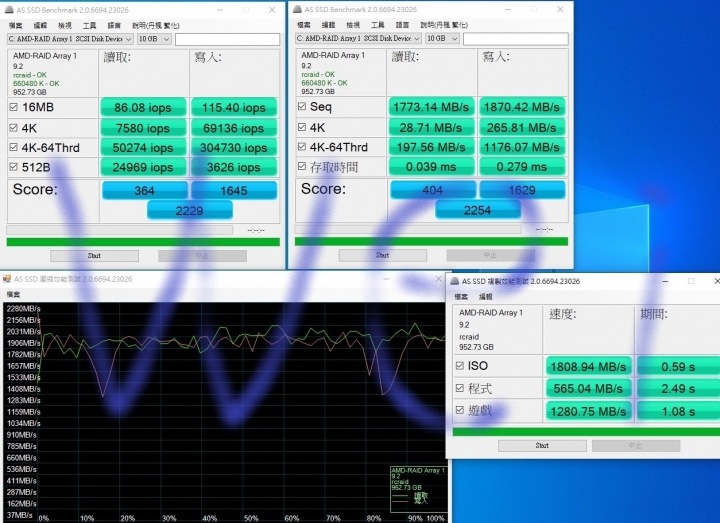This screenshot has width=720, height=523.
Task: Click Start button in copy benchmark window
Action: (x=542, y=446)
